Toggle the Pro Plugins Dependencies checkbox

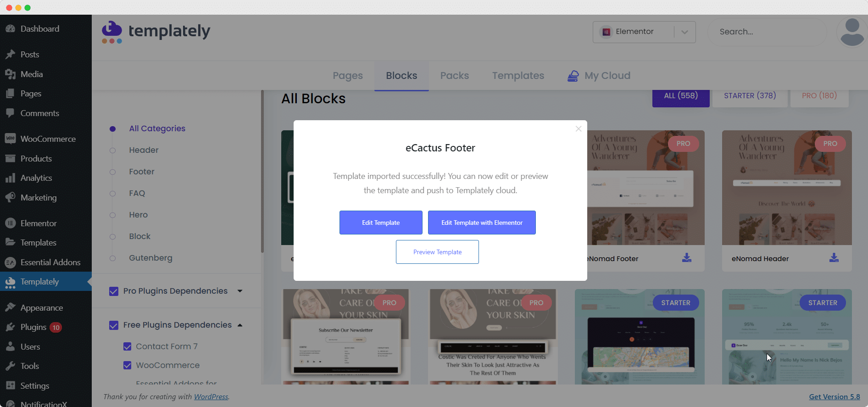pos(114,291)
